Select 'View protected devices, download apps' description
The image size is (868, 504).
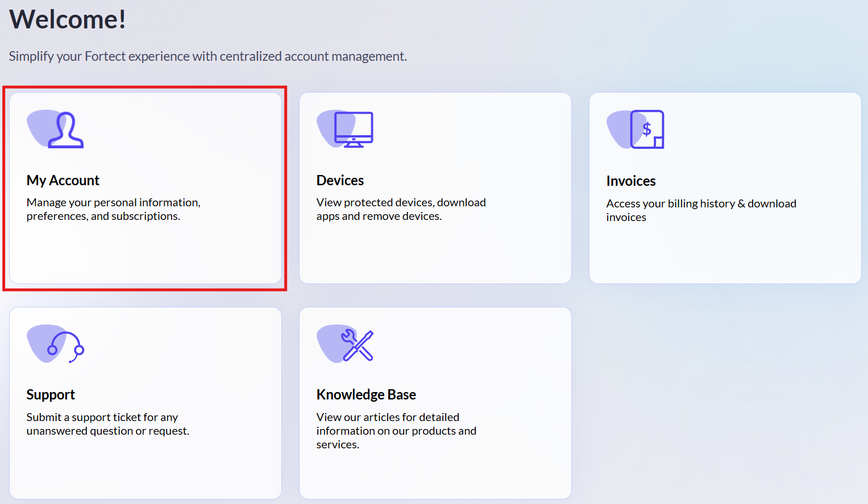coord(401,209)
